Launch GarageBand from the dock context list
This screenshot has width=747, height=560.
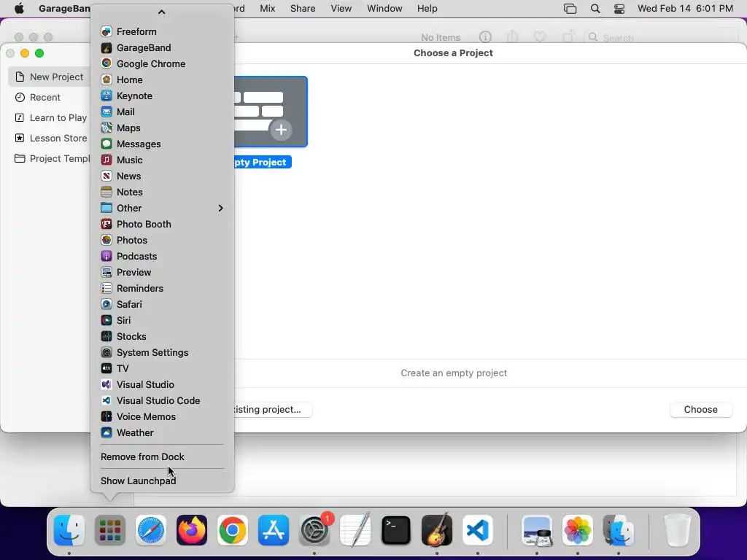(162, 47)
